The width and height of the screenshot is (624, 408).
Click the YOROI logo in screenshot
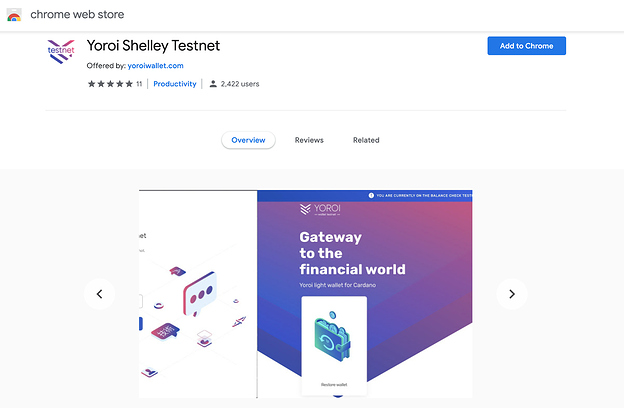pyautogui.click(x=320, y=209)
